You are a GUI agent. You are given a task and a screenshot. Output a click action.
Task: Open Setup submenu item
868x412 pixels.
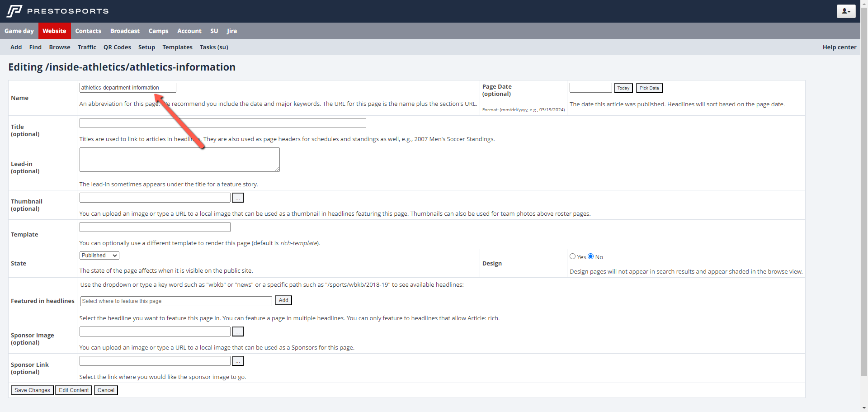pyautogui.click(x=146, y=47)
